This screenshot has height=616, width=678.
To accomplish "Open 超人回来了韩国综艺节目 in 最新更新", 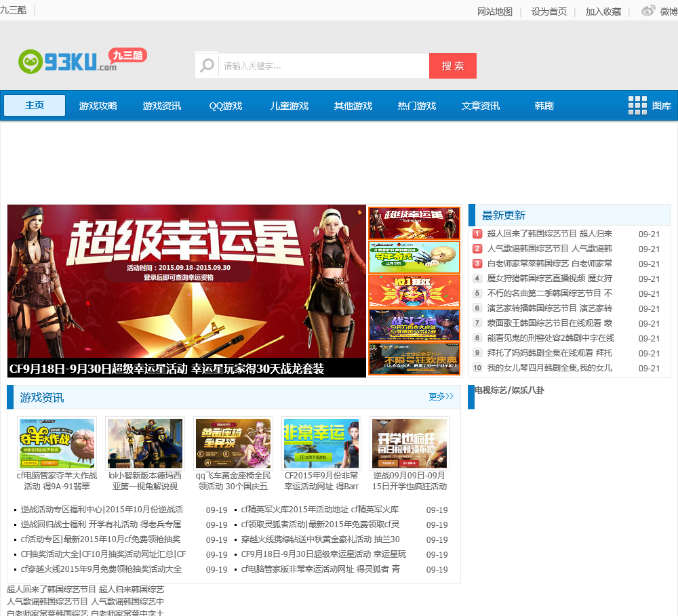I will pyautogui.click(x=550, y=234).
